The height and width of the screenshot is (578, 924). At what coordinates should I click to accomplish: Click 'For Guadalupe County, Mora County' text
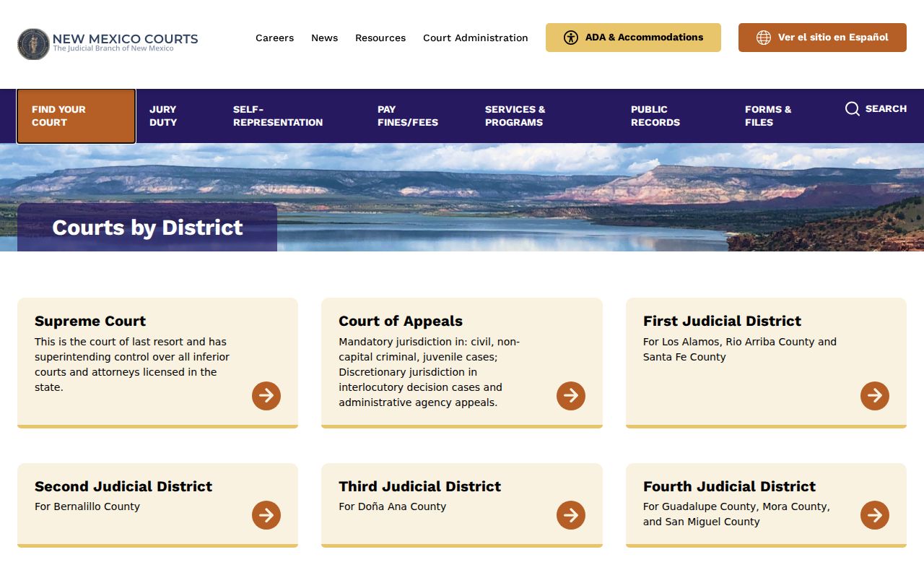coord(736,514)
